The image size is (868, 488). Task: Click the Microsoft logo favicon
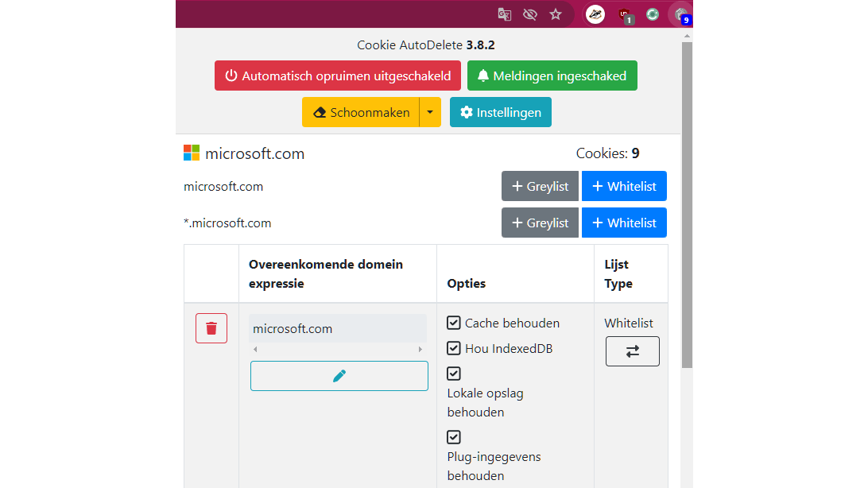192,153
